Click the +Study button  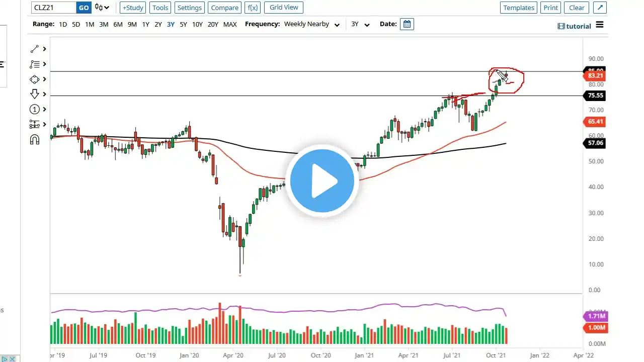click(x=133, y=8)
